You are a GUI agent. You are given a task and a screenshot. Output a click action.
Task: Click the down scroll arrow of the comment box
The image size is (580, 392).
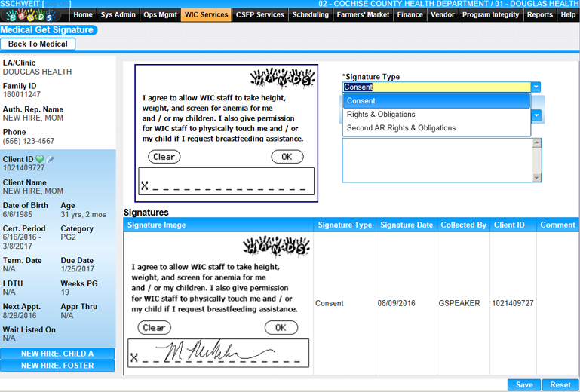pos(536,178)
